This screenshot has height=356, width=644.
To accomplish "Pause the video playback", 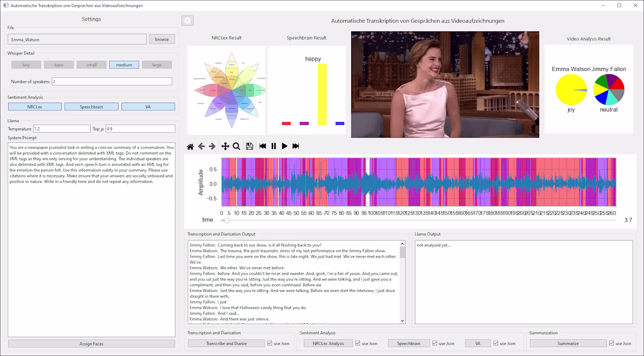I will click(273, 146).
